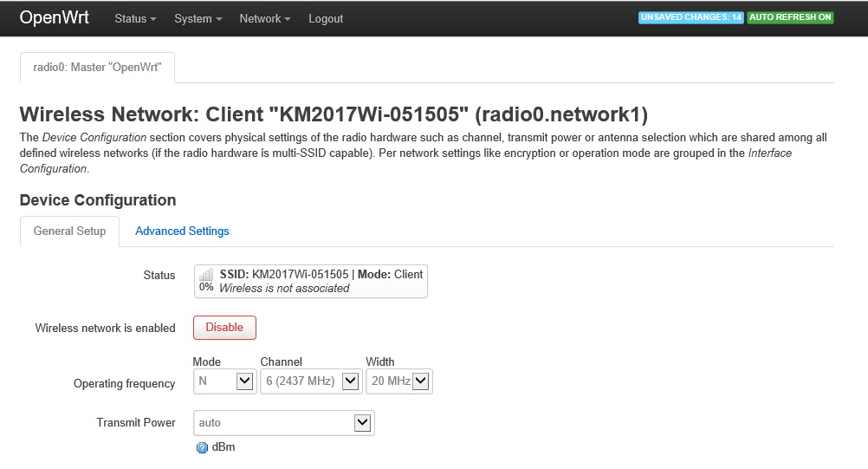Switch to the General Setup tab
This screenshot has height=469, width=868.
pyautogui.click(x=70, y=231)
